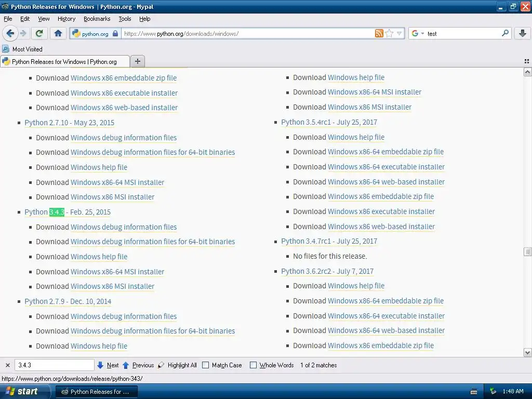The width and height of the screenshot is (532, 399).
Task: Toggle Highlight All in find bar
Action: pyautogui.click(x=178, y=365)
